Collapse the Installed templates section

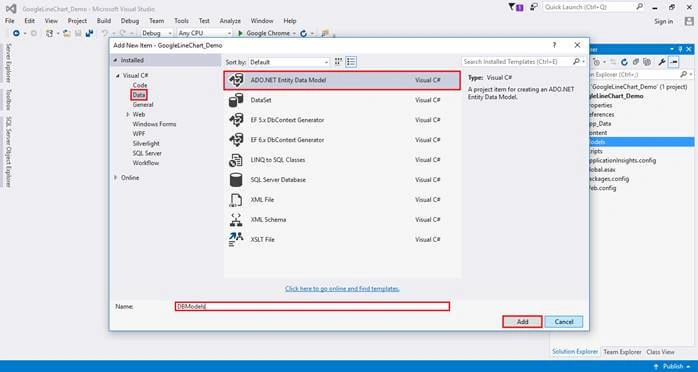[115, 60]
